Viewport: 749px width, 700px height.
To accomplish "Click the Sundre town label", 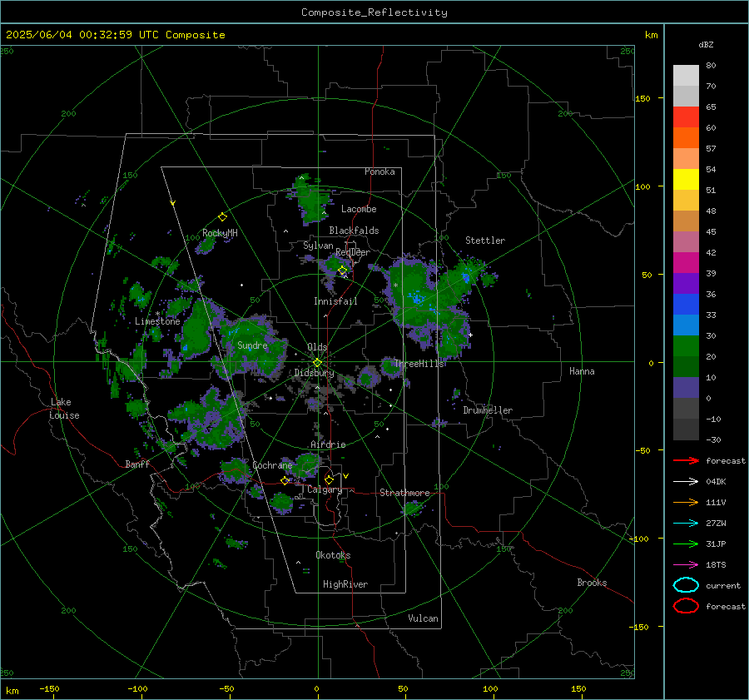I will 252,345.
